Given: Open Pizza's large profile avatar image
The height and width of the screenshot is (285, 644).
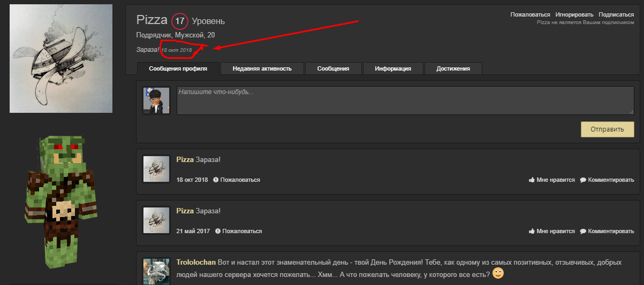Looking at the screenshot, I should [x=61, y=58].
